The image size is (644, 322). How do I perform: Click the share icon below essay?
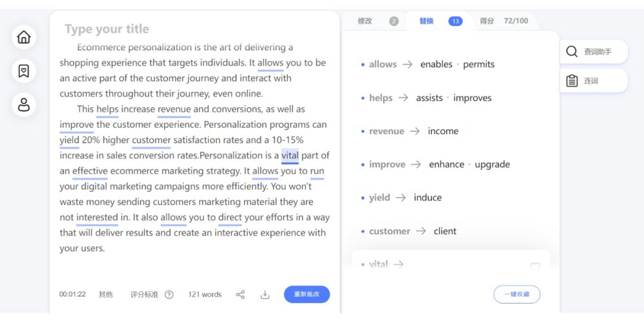tap(240, 295)
